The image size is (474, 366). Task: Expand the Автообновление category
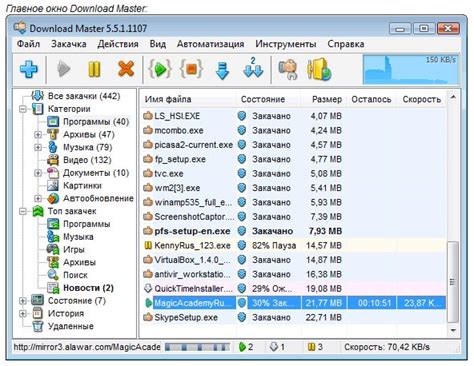tap(38, 199)
